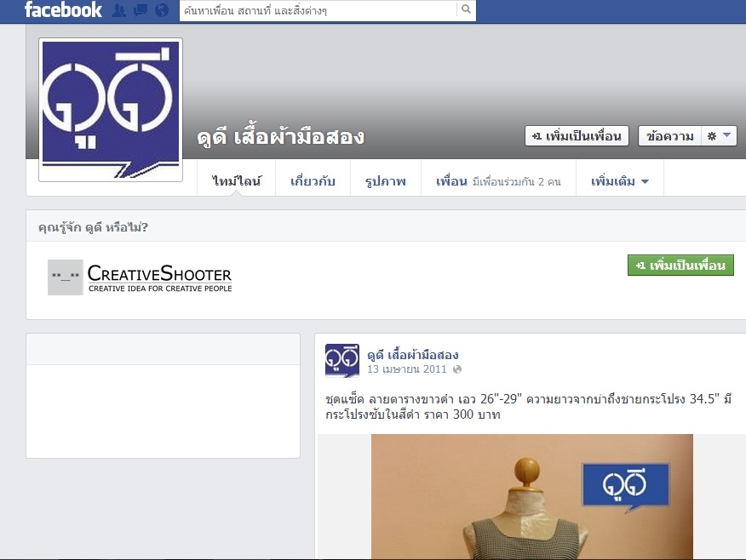The image size is (746, 560).
Task: Open the messages icon
Action: (141, 10)
